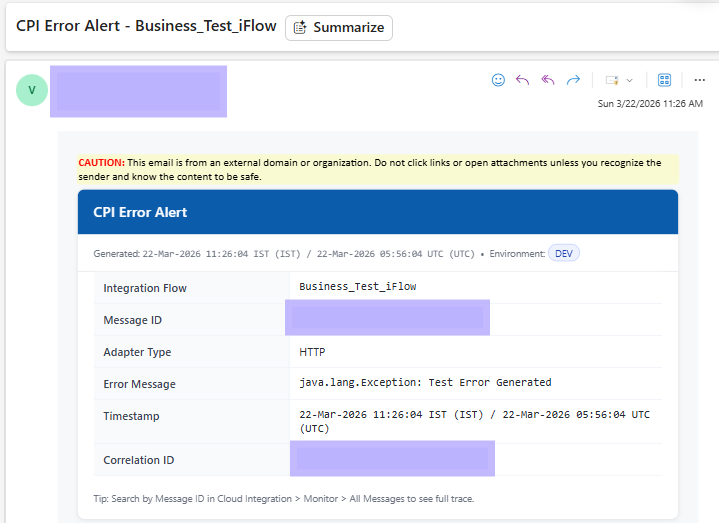Viewport: 719px width, 523px height.
Task: Open the apps grid icon
Action: point(664,80)
